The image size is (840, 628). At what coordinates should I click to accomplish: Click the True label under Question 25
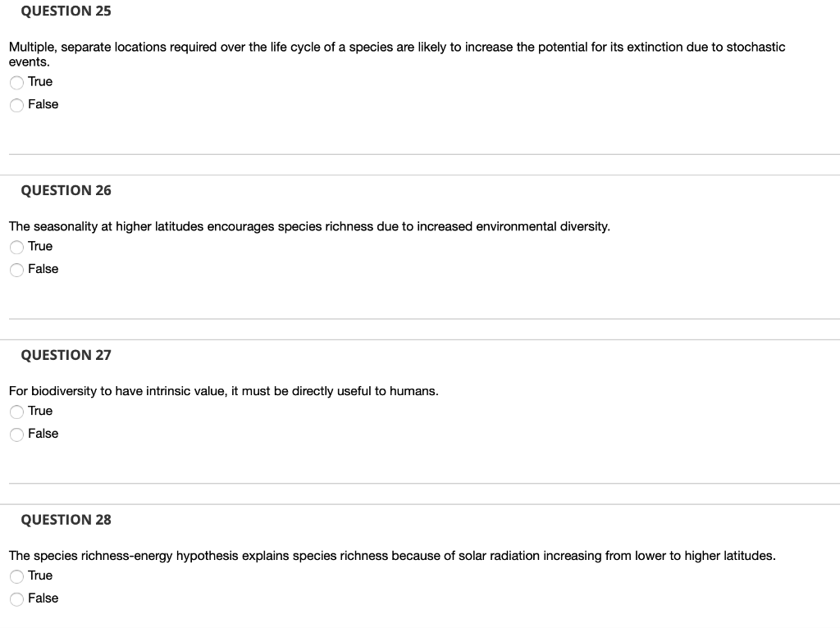tap(39, 81)
